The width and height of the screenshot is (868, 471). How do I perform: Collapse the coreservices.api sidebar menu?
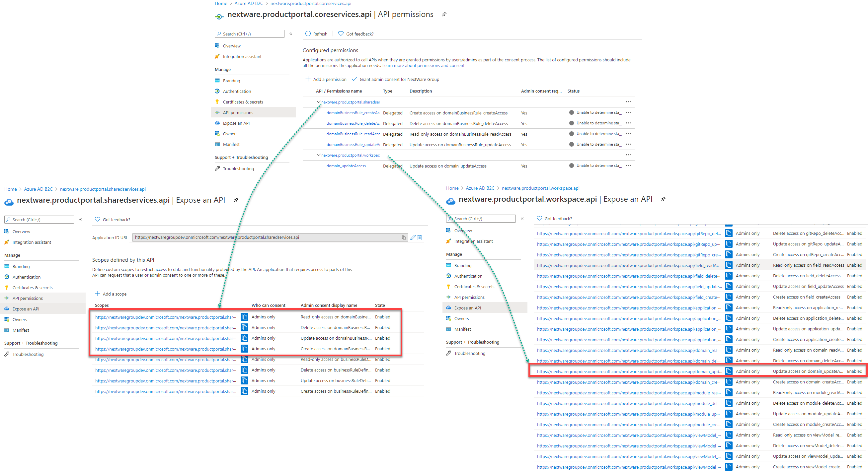[291, 34]
